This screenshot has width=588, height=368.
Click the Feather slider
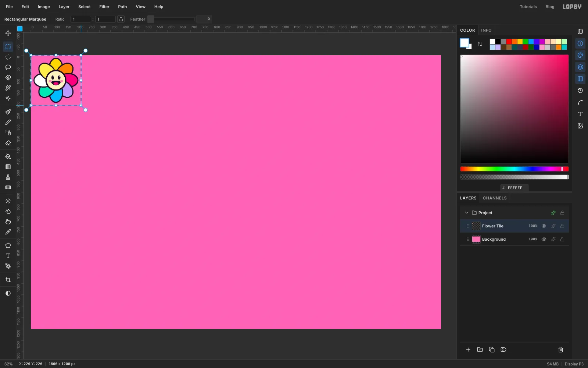(171, 19)
